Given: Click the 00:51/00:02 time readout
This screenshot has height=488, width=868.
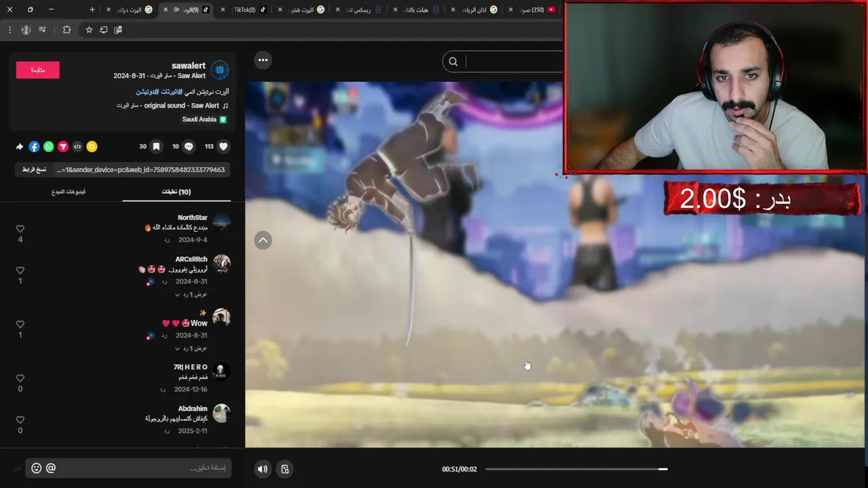Looking at the screenshot, I should click(459, 469).
